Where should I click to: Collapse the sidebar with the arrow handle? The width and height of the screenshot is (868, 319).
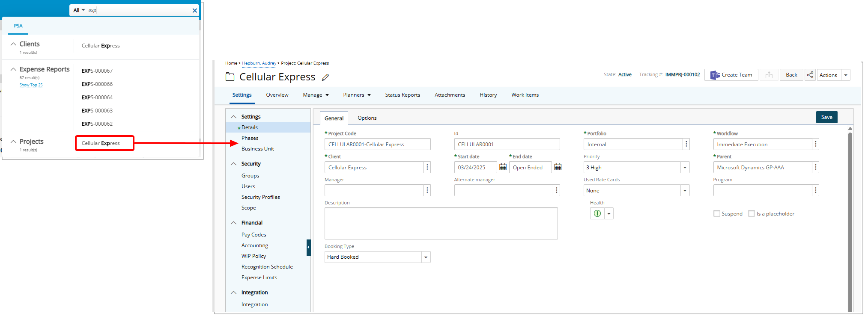308,248
